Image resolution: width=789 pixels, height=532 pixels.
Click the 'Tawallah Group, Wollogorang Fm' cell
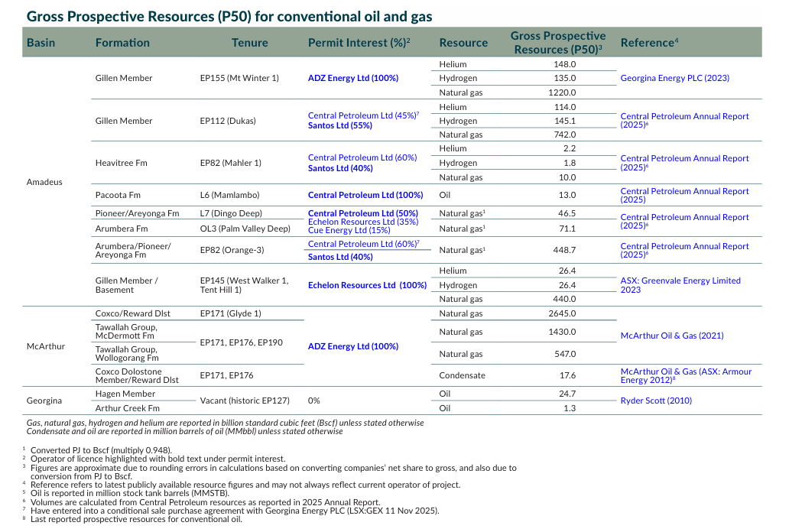(127, 353)
